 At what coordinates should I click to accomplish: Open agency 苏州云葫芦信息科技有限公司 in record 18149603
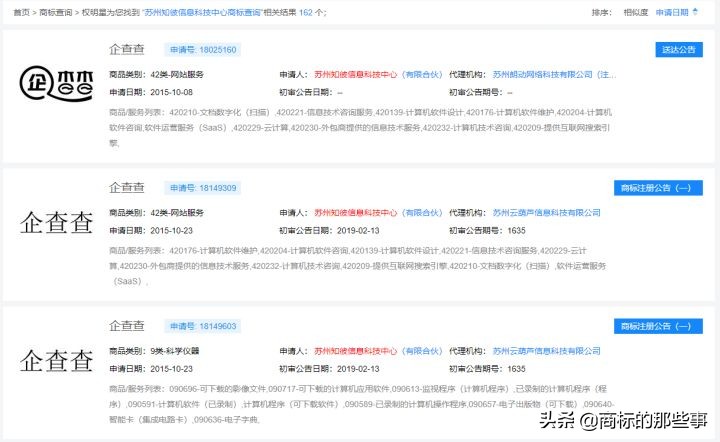[546, 351]
